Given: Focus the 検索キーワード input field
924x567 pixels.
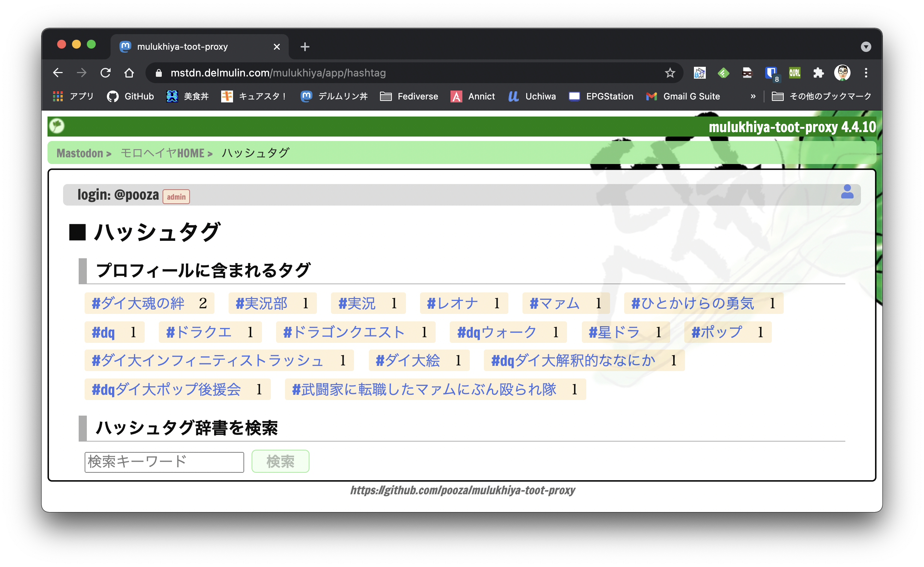Looking at the screenshot, I should [164, 462].
